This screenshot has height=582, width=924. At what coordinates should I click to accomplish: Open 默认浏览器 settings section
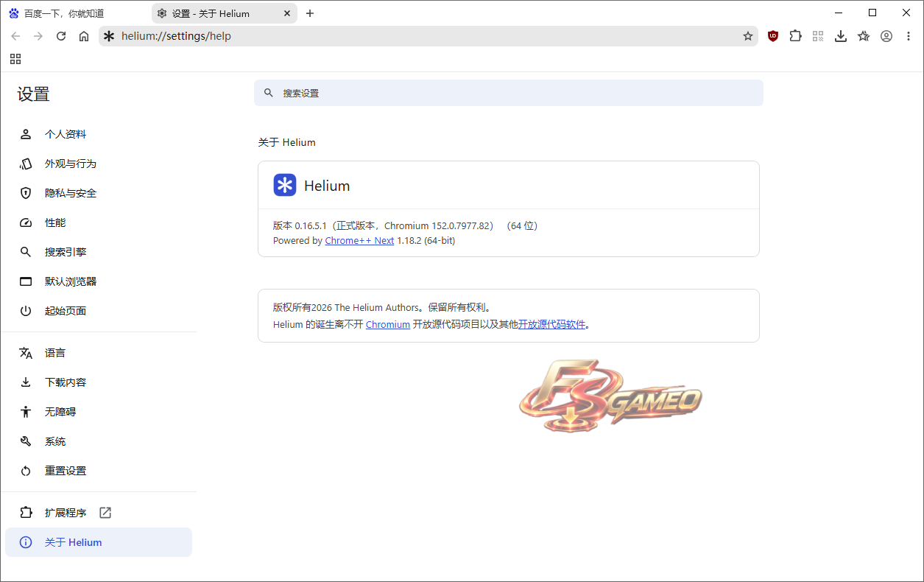pyautogui.click(x=99, y=281)
